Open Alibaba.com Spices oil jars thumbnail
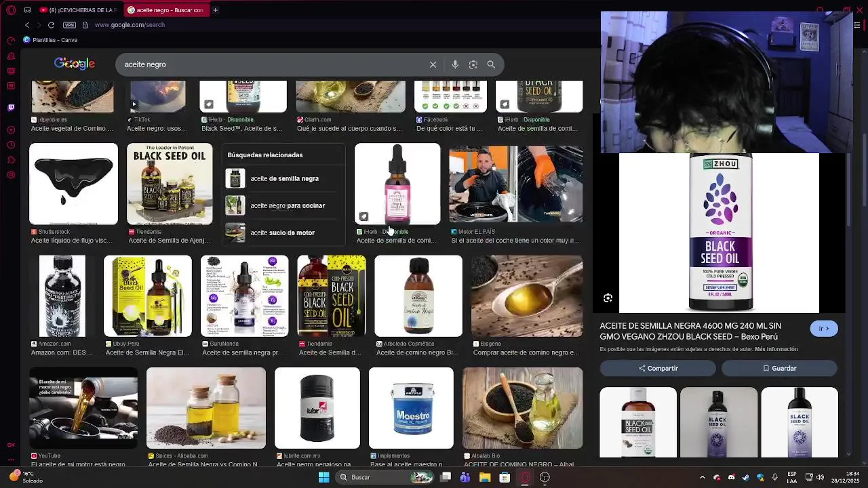868x488 pixels. tap(206, 408)
